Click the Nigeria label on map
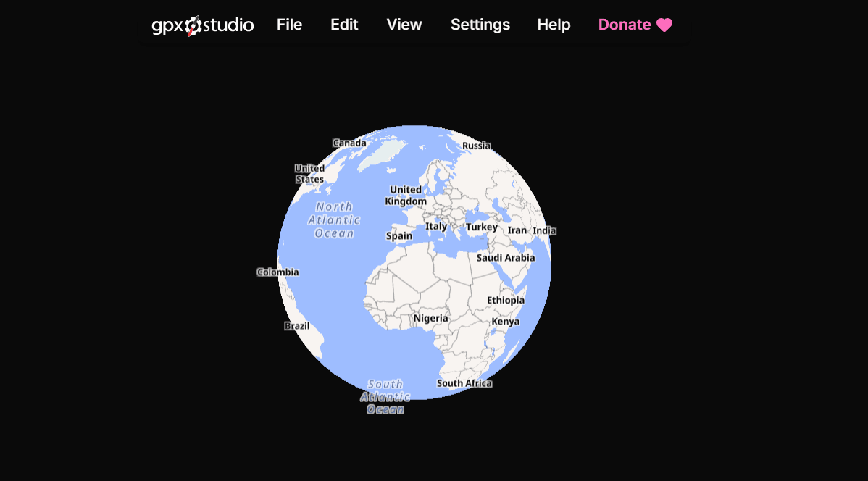Screen dimensions: 868x481 [x=430, y=318]
